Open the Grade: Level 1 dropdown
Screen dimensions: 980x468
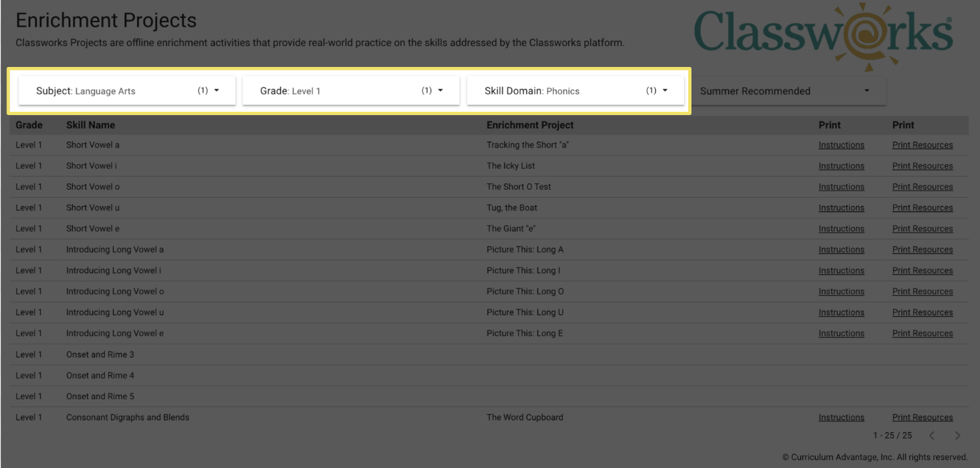pos(351,91)
